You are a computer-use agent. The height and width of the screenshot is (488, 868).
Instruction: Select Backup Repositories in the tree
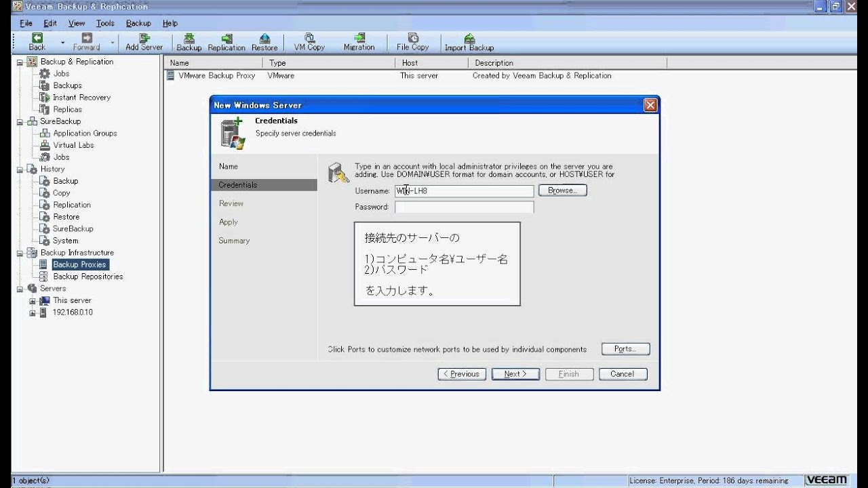coord(87,277)
